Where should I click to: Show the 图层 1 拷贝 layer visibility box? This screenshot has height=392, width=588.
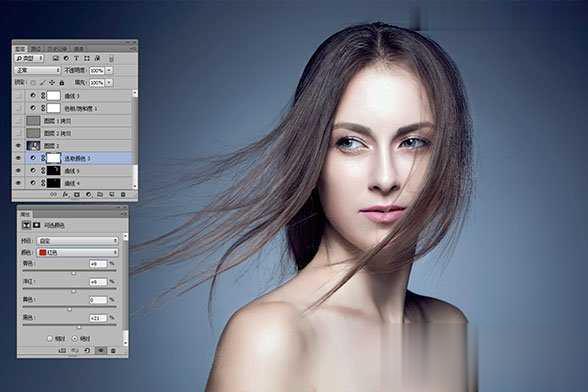(x=18, y=121)
